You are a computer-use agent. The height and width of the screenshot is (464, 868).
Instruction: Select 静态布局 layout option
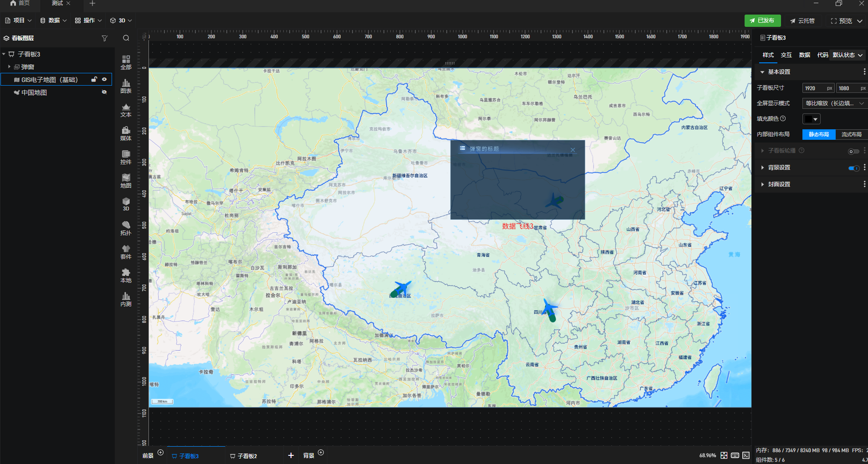pos(819,134)
